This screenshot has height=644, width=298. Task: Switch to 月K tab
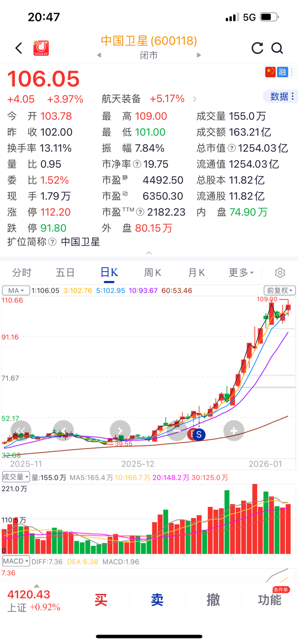(x=196, y=273)
